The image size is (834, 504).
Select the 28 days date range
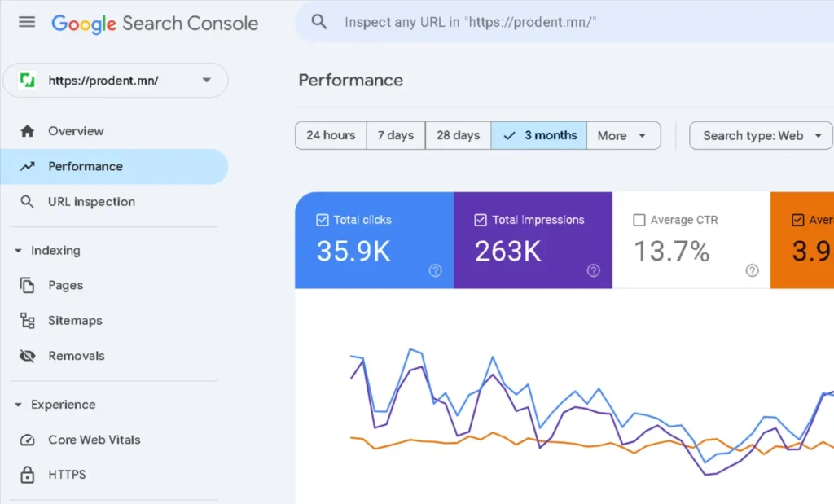(x=458, y=136)
